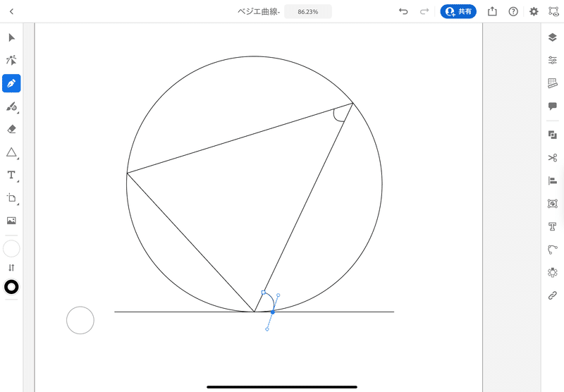Click the hollow square anchor point of the arc
Screen dimensions: 564x392
263,293
